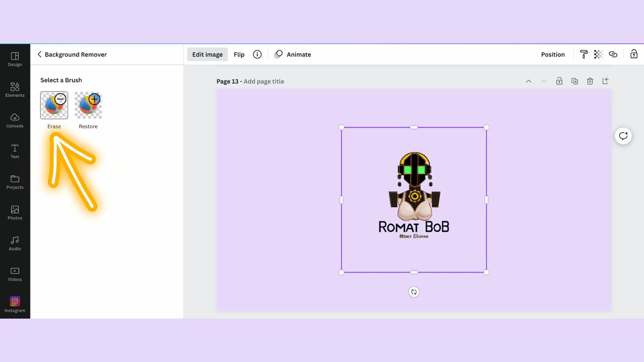
Task: Add a comment with the bubble icon
Action: (x=623, y=136)
